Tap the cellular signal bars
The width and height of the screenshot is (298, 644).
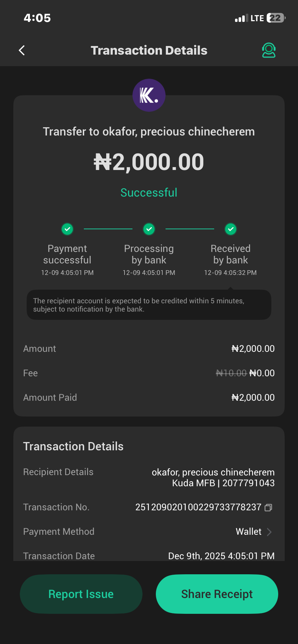[240, 18]
